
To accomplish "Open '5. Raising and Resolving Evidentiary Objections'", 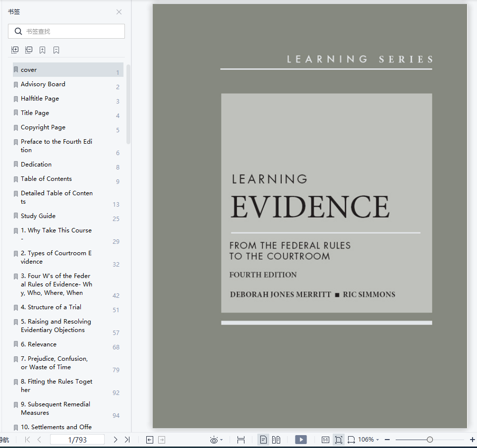I will point(68,326).
